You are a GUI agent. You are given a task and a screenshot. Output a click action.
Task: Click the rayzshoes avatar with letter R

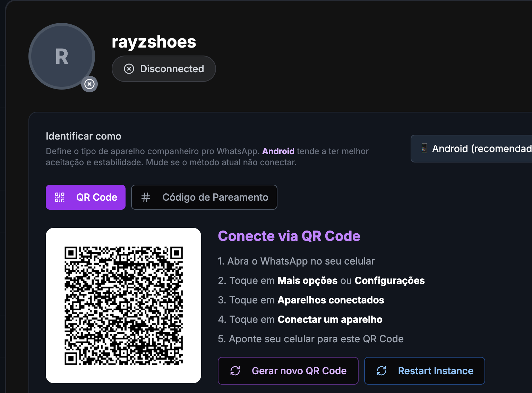[62, 56]
